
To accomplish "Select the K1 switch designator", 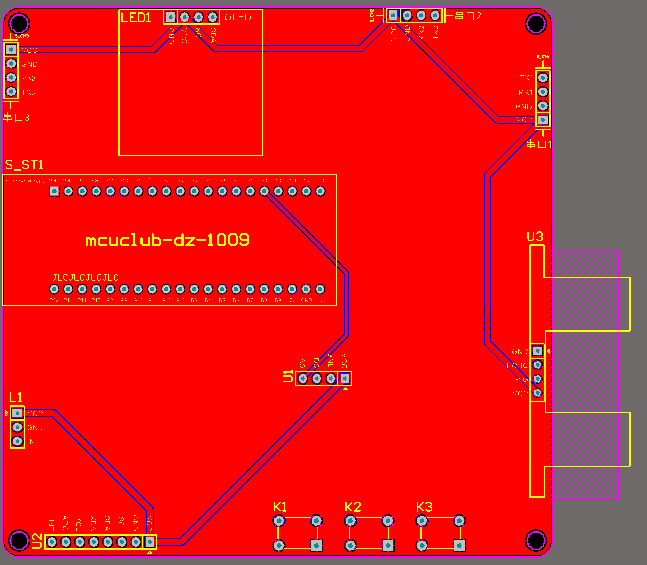I will [x=280, y=507].
